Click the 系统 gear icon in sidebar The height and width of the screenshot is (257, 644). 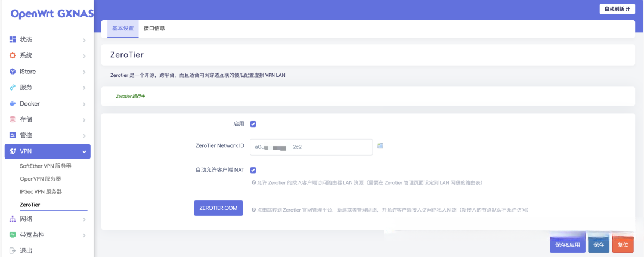13,56
